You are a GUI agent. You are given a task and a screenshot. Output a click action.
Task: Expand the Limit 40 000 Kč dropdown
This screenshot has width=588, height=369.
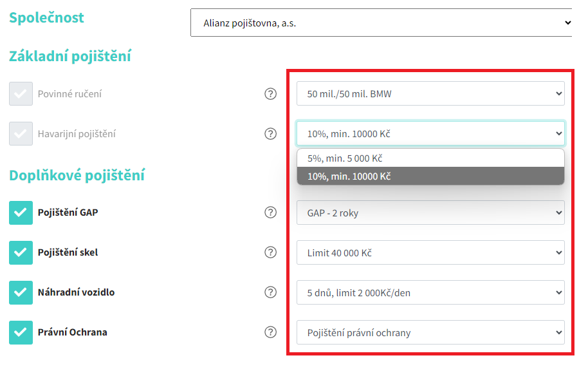click(430, 252)
